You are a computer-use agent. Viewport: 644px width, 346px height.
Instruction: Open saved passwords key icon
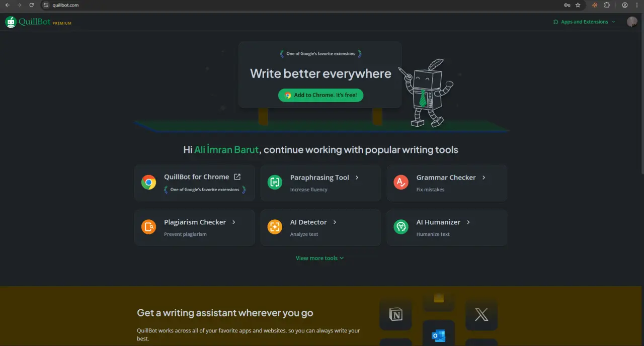point(567,5)
